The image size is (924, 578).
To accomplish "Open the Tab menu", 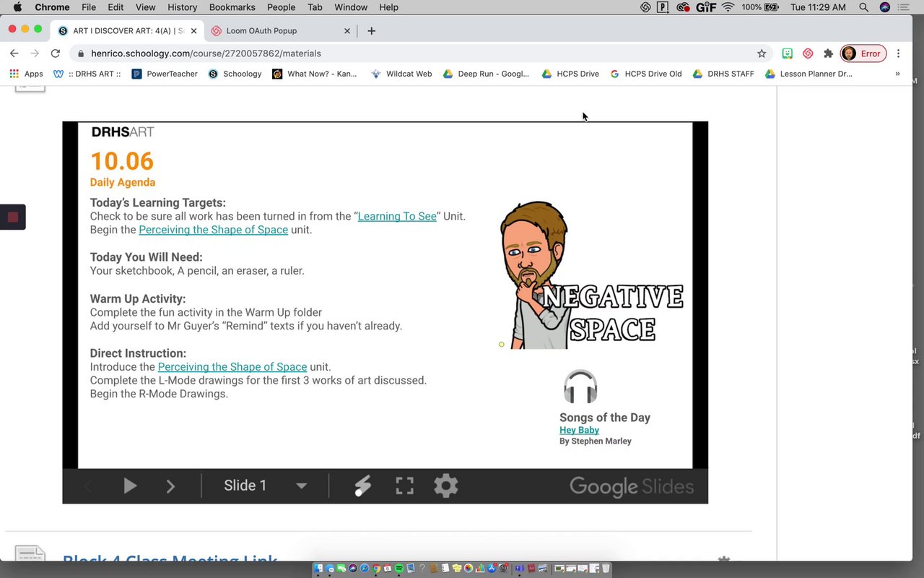I will pyautogui.click(x=315, y=7).
